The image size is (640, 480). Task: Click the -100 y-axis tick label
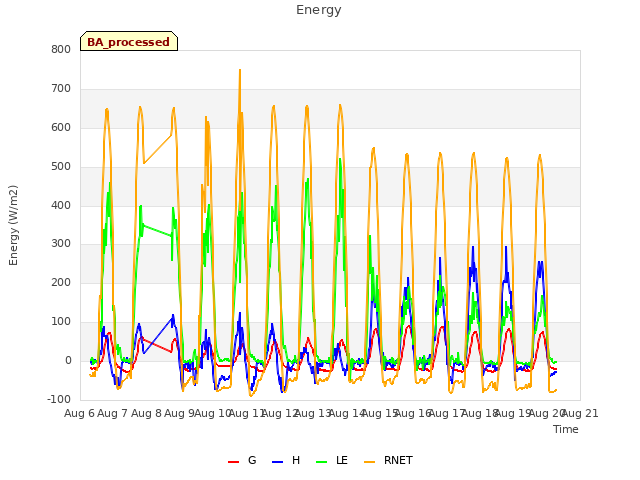coord(59,399)
